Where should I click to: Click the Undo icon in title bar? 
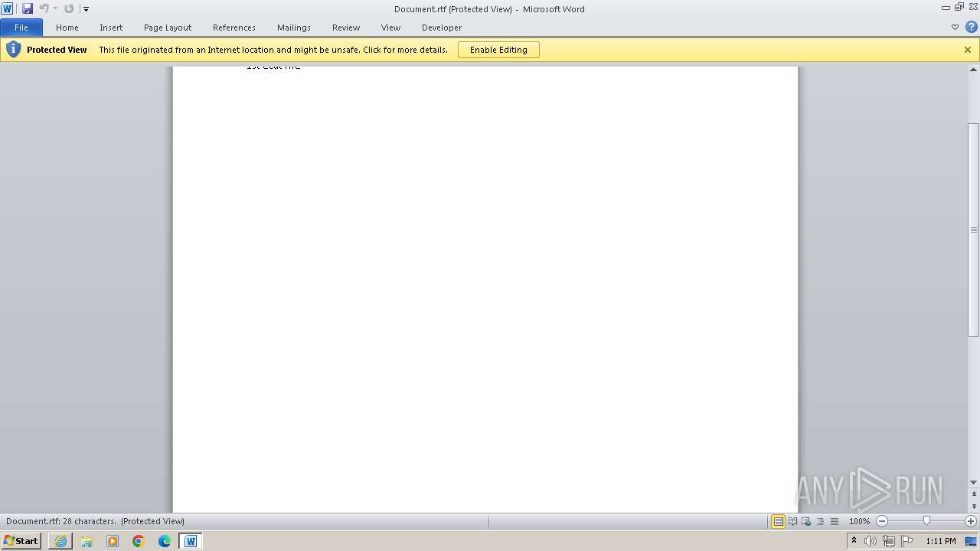coord(44,8)
